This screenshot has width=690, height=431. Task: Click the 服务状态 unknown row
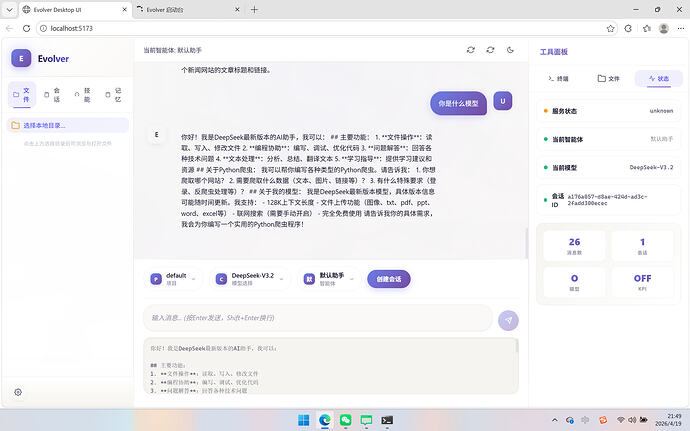609,111
